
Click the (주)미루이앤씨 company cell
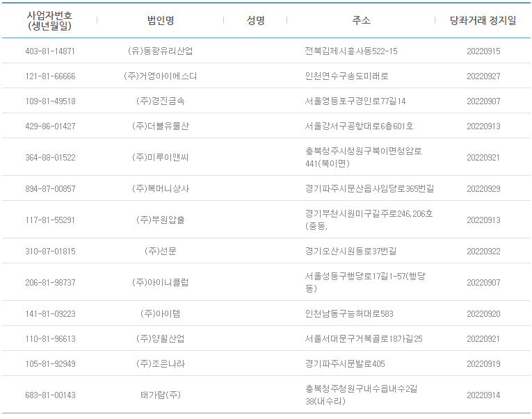pyautogui.click(x=161, y=157)
